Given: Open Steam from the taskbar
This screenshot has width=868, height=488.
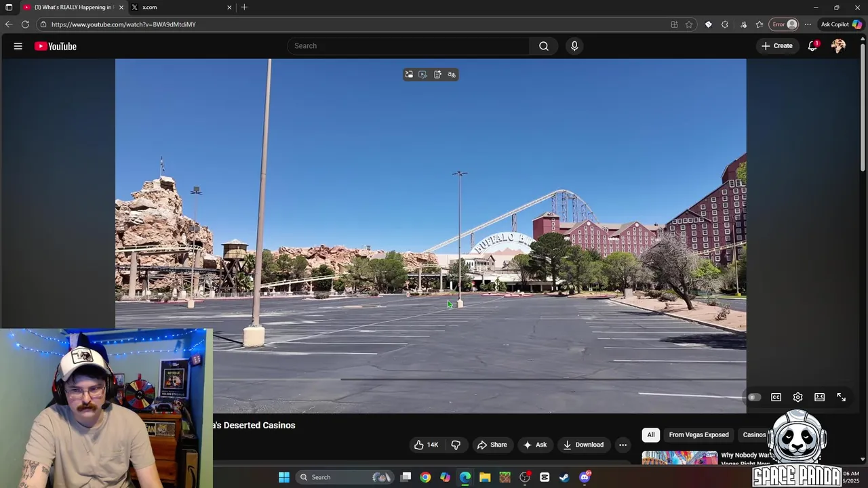Looking at the screenshot, I should click(564, 477).
